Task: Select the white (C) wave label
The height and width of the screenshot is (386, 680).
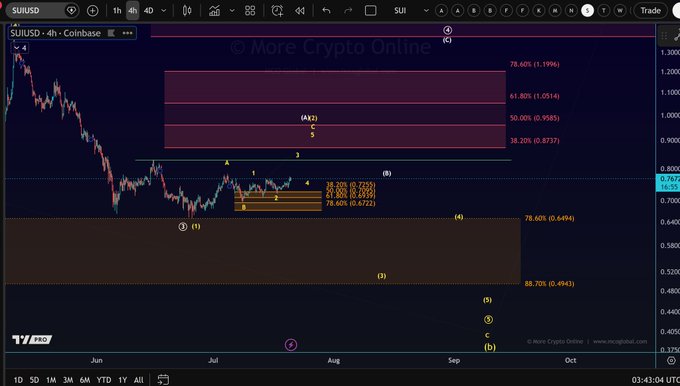Action: (447, 40)
